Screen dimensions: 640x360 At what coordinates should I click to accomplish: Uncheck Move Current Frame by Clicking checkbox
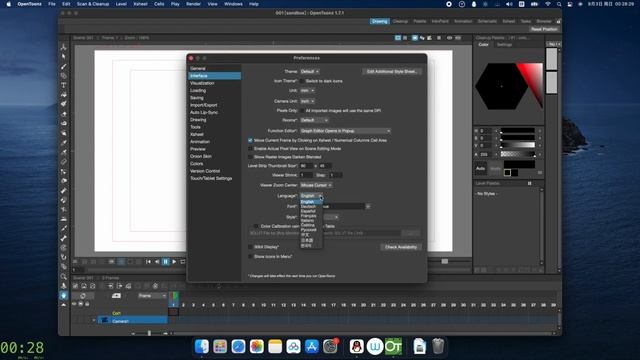[250, 140]
